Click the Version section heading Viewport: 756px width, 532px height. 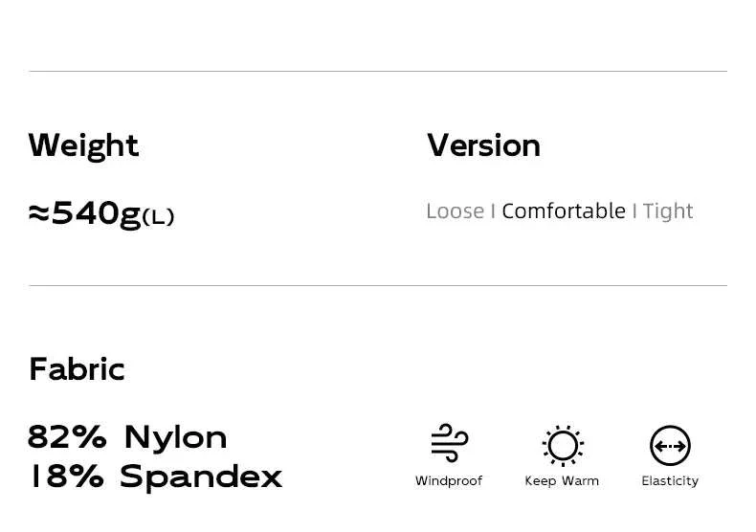point(483,145)
